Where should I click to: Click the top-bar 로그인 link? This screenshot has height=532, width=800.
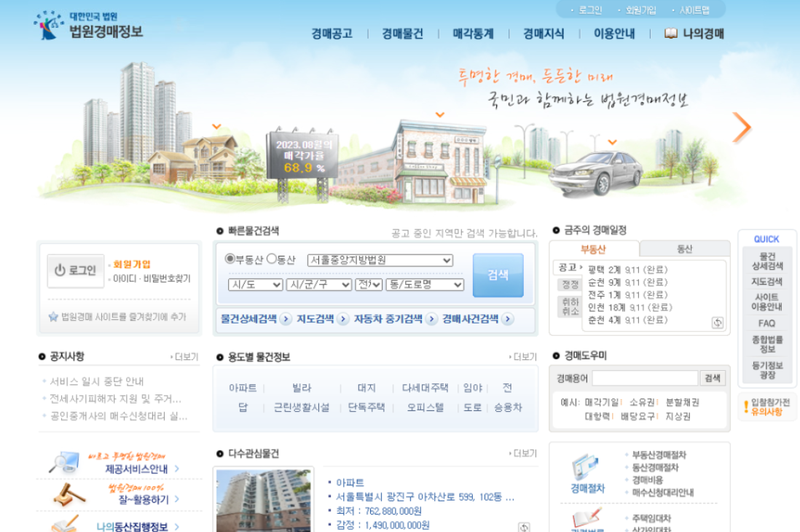coord(590,10)
